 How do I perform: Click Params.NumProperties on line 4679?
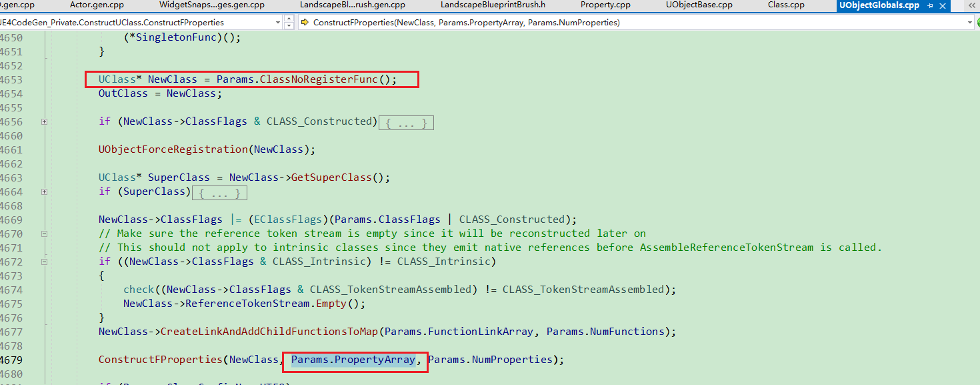[490, 360]
